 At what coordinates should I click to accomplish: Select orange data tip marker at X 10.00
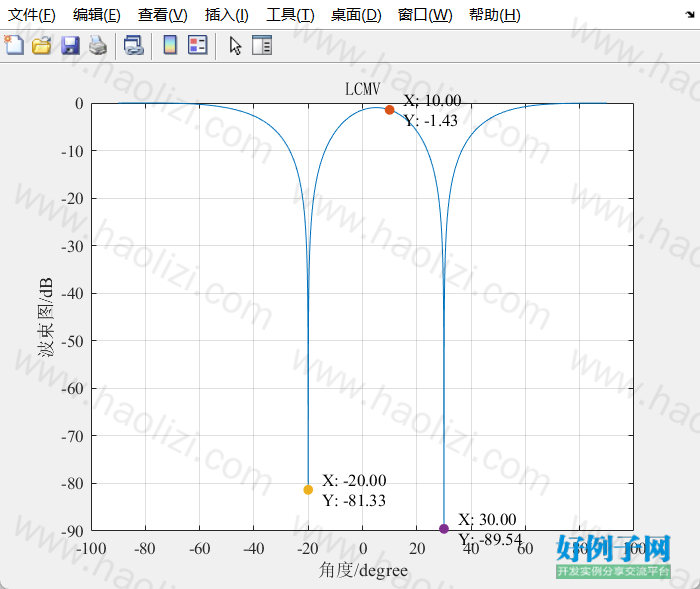tap(389, 110)
